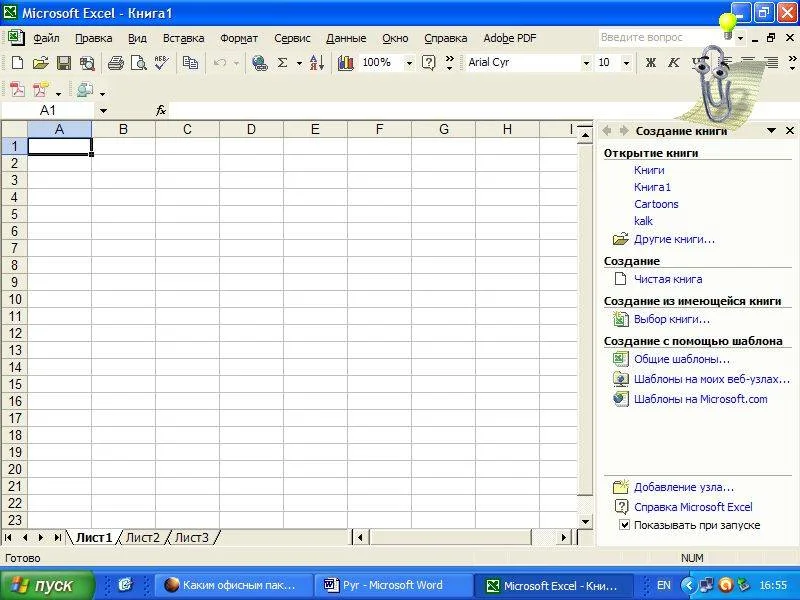Click the horizontal scrollbar left arrow
Viewport: 800px width, 600px height.
360,537
